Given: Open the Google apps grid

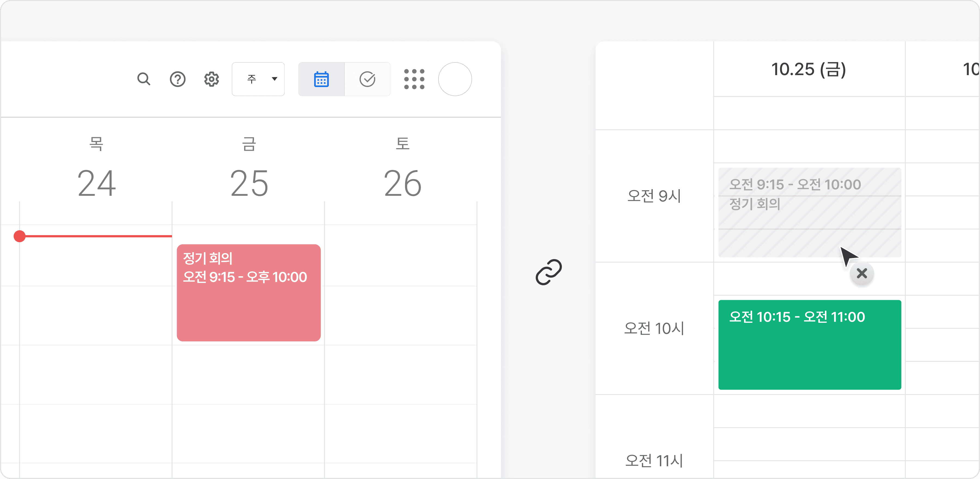Looking at the screenshot, I should [x=414, y=79].
